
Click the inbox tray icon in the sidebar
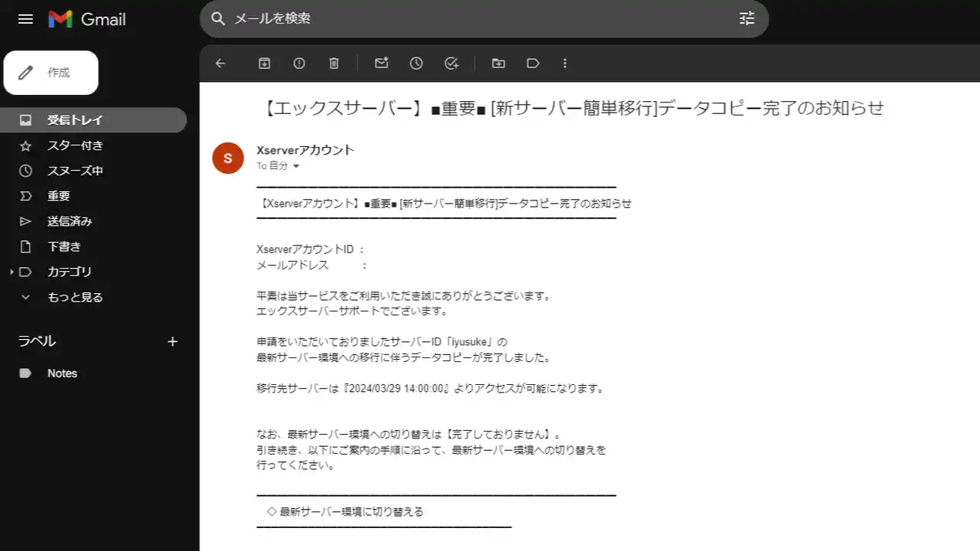coord(25,120)
